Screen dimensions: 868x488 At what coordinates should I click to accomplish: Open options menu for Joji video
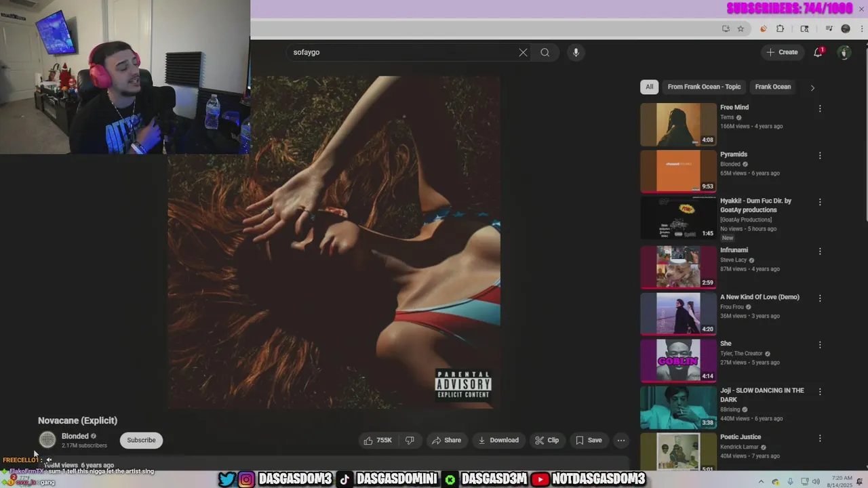coord(820,391)
